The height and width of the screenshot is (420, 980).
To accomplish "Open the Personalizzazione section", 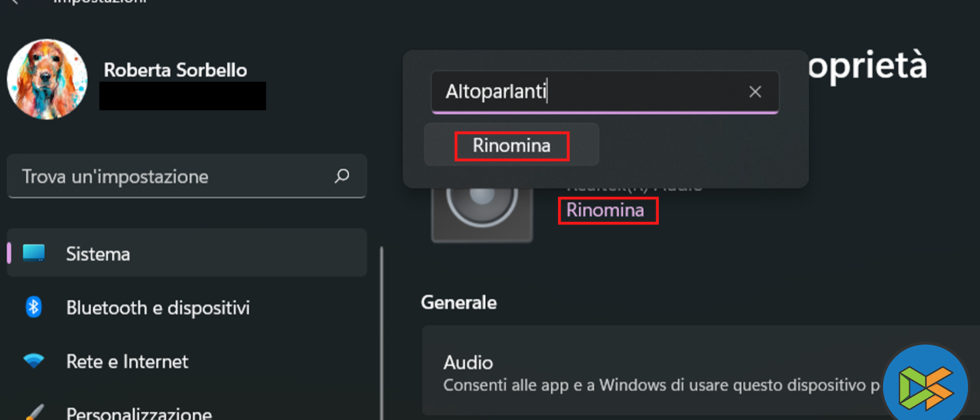I will pyautogui.click(x=138, y=412).
